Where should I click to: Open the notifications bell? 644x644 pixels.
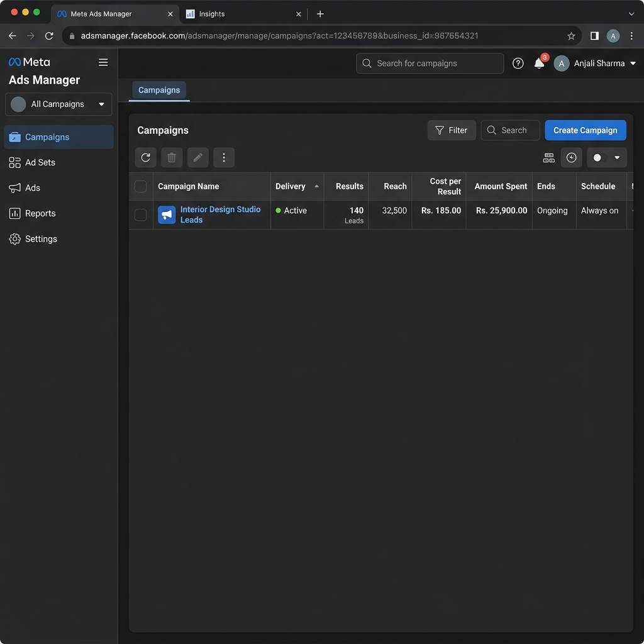(539, 64)
